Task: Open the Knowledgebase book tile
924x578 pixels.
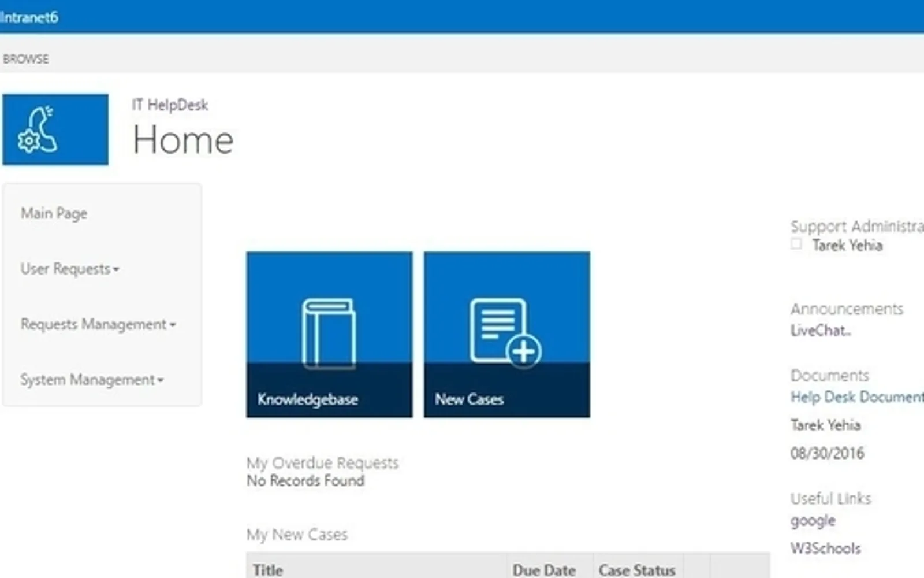Action: click(x=329, y=334)
